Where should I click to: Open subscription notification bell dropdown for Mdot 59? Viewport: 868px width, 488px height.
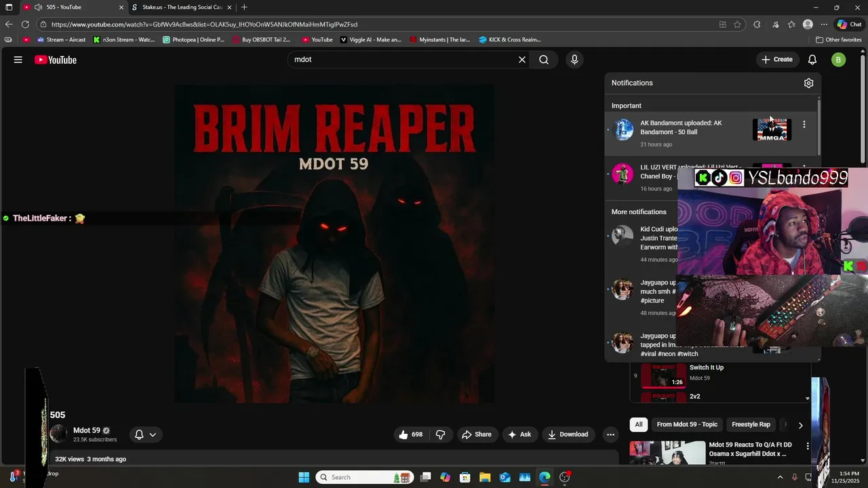tap(146, 434)
